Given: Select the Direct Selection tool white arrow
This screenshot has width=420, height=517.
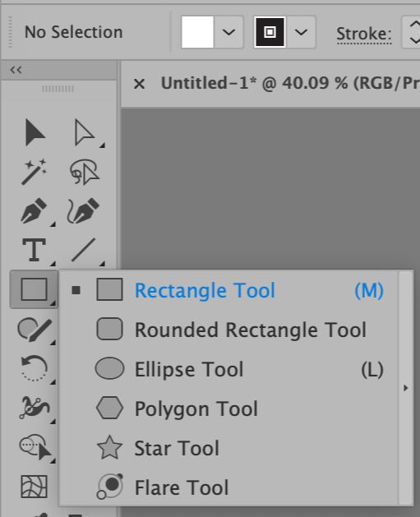Looking at the screenshot, I should (x=85, y=132).
